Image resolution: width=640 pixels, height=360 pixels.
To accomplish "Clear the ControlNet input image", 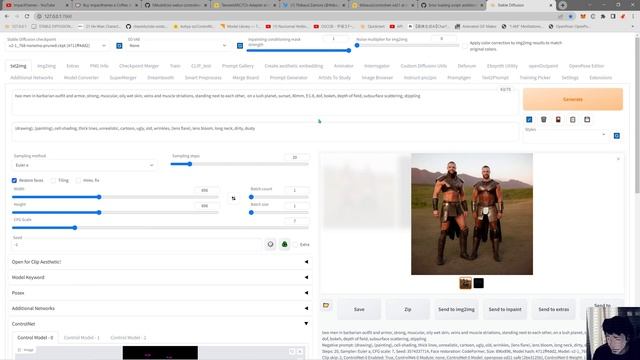I will click(300, 351).
